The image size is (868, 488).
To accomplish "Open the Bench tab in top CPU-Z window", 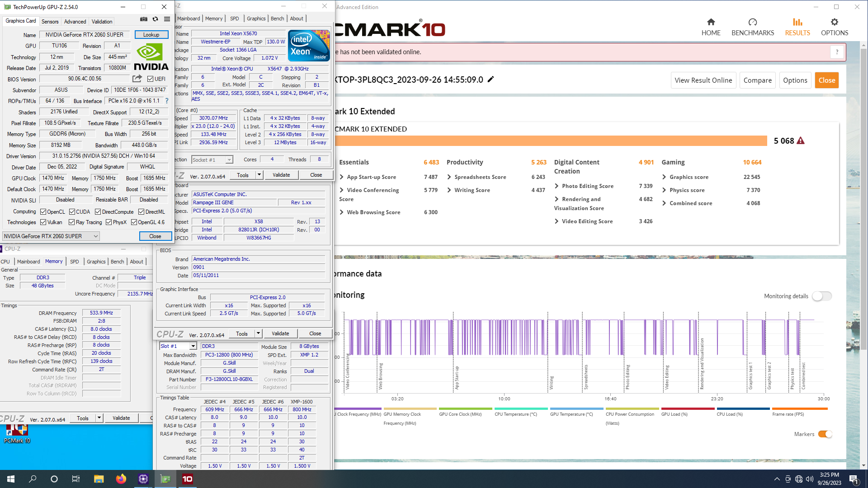I will [277, 19].
